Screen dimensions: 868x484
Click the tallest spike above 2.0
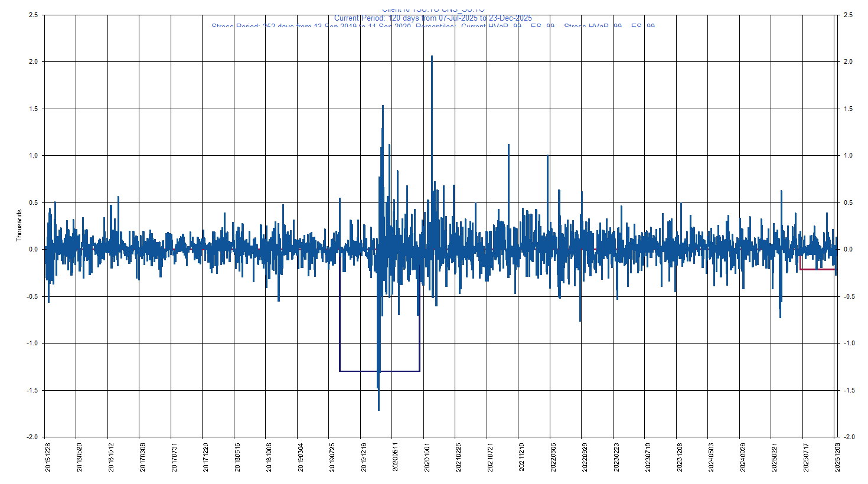432,57
